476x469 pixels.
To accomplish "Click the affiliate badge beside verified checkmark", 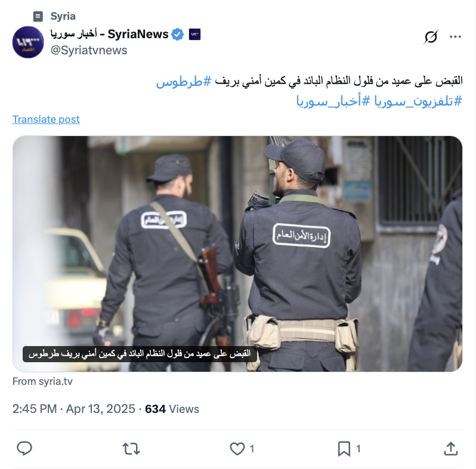I will point(194,35).
